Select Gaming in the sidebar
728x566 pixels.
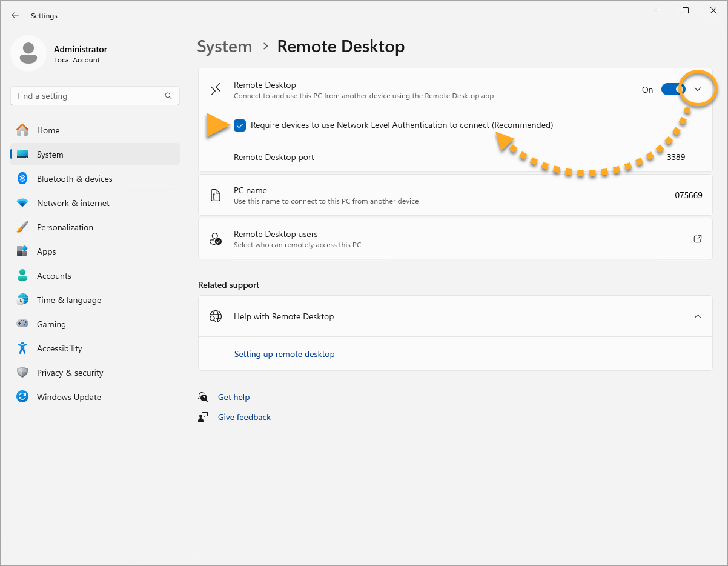pos(51,324)
